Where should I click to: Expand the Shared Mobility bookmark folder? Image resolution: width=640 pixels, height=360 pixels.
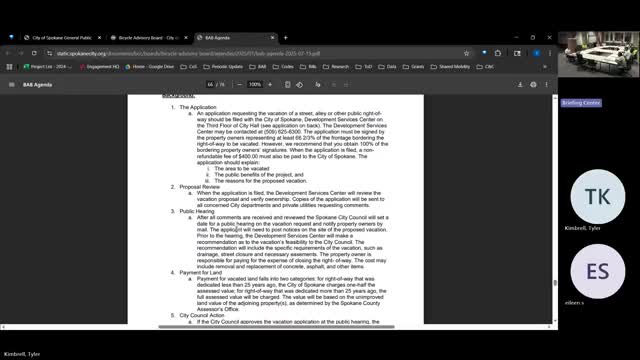point(450,67)
